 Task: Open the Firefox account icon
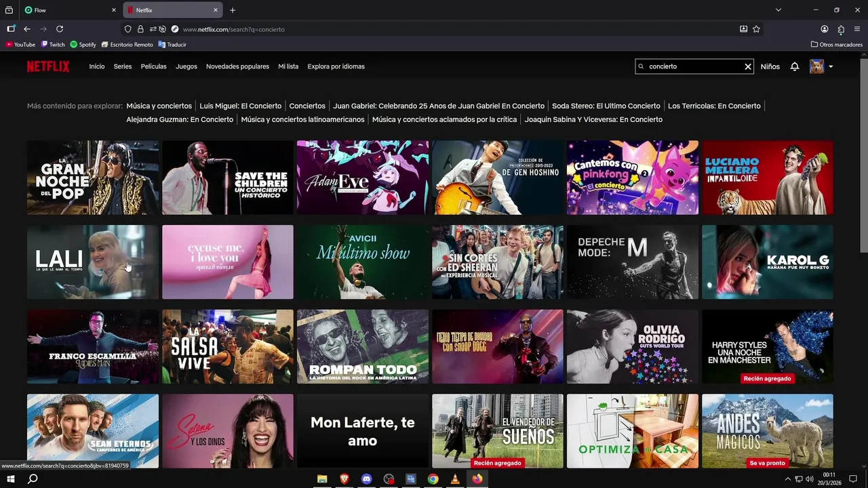tap(825, 29)
